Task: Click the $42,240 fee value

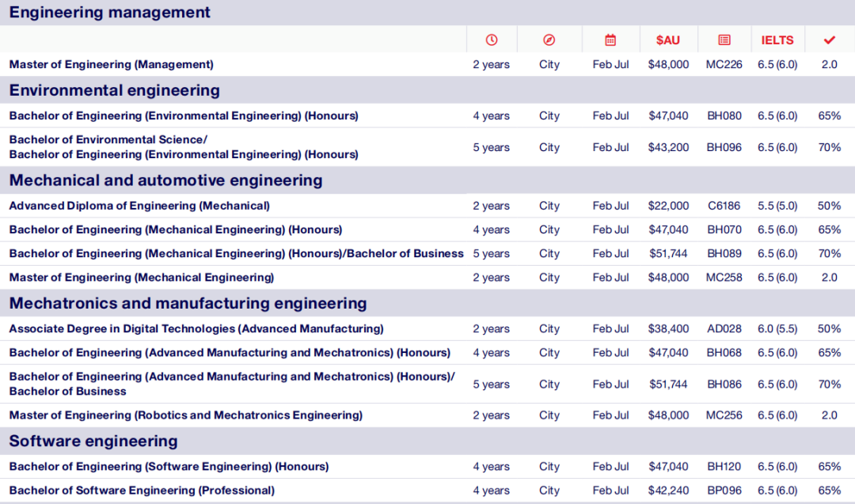Action: [668, 491]
